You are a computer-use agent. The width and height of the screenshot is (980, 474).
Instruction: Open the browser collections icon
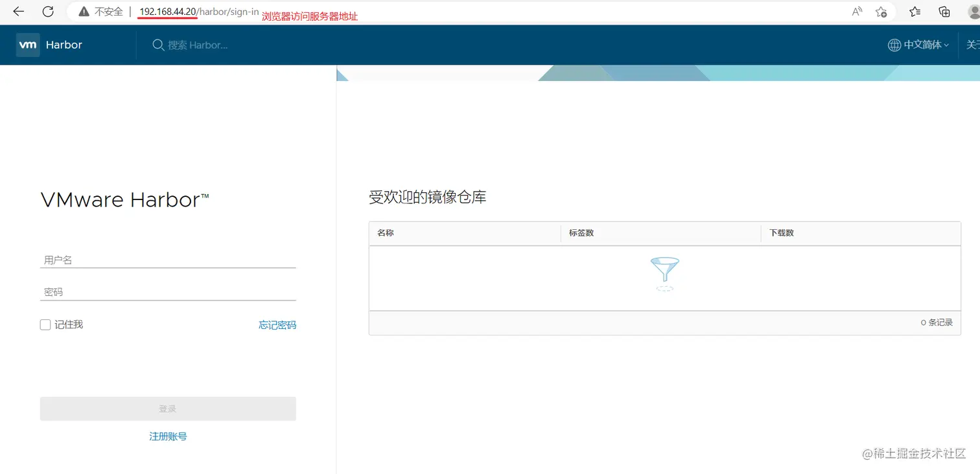(x=944, y=12)
